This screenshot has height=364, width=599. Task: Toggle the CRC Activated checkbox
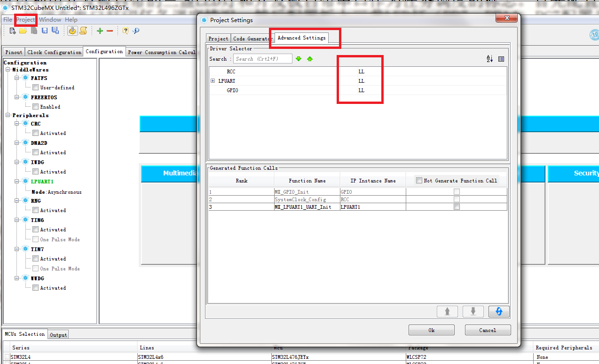pyautogui.click(x=35, y=133)
